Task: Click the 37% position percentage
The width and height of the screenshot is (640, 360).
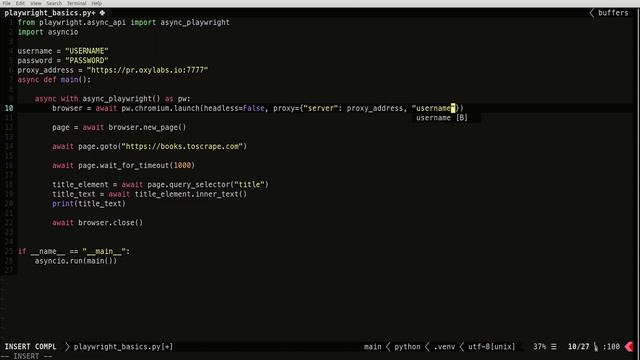Action: pos(539,347)
